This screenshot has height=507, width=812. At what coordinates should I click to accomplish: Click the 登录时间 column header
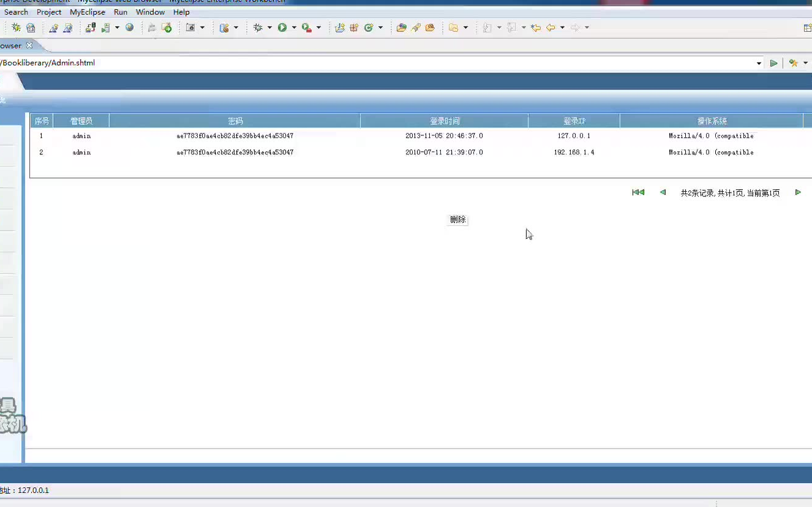pyautogui.click(x=445, y=121)
